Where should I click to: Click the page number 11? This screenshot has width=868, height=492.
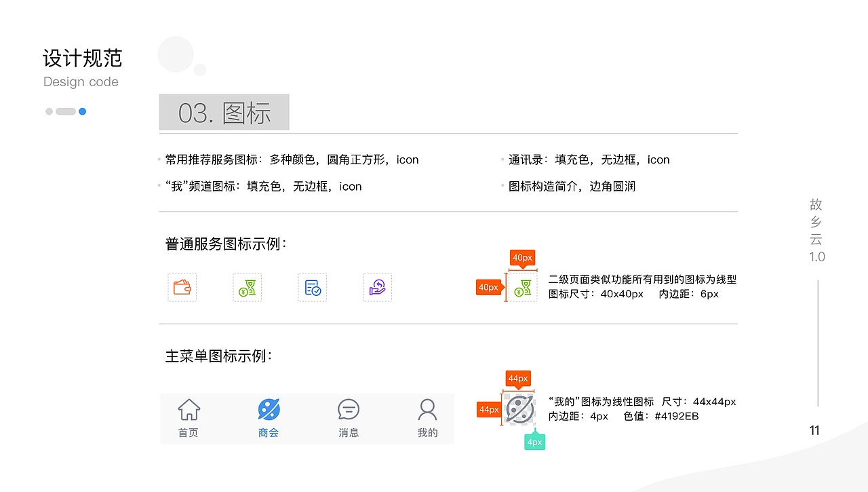coord(814,430)
